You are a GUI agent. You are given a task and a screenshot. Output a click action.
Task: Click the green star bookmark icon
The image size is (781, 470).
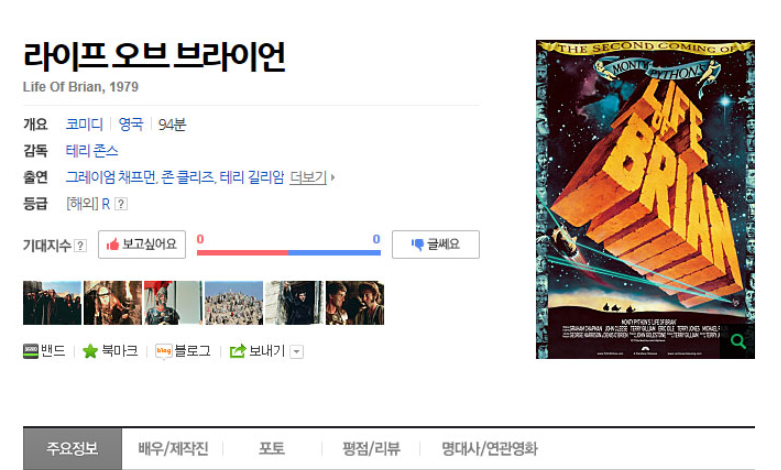click(x=90, y=352)
